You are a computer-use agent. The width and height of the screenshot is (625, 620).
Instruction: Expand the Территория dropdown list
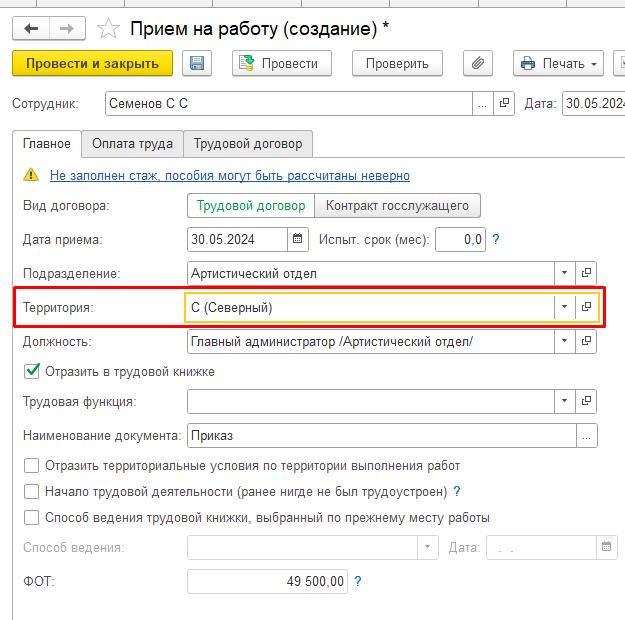pyautogui.click(x=565, y=307)
